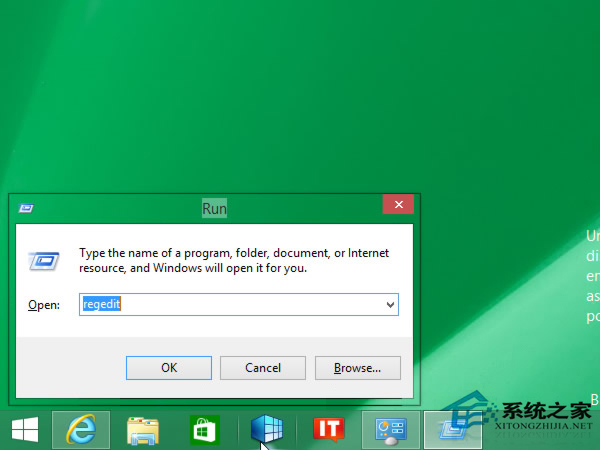Click Browse... to locate a program
This screenshot has width=600, height=450.
[x=357, y=367]
